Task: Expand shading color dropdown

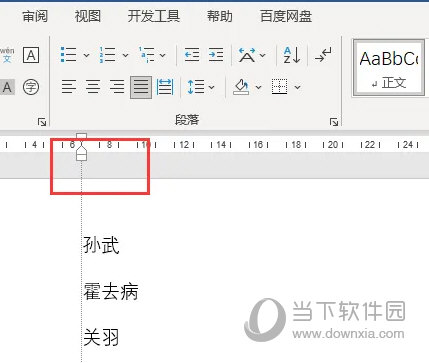Action: pyautogui.click(x=259, y=87)
